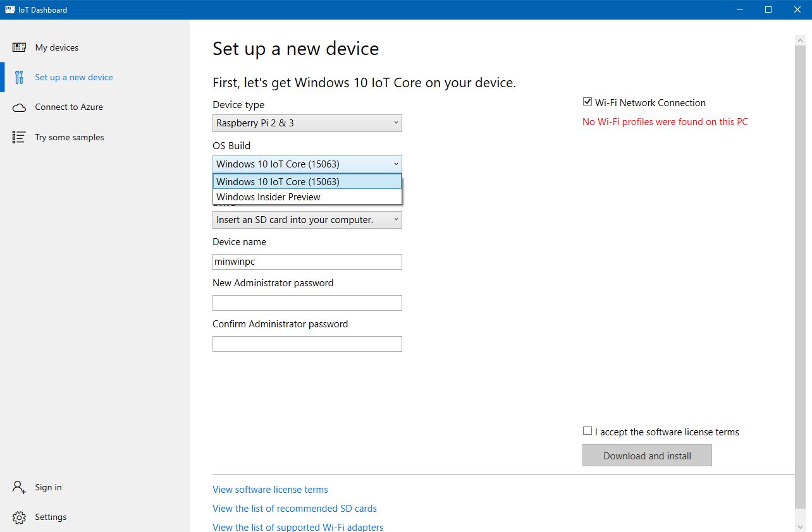Click the Device name field with minwinpc
Screen dimensions: 812x532
[x=307, y=262]
